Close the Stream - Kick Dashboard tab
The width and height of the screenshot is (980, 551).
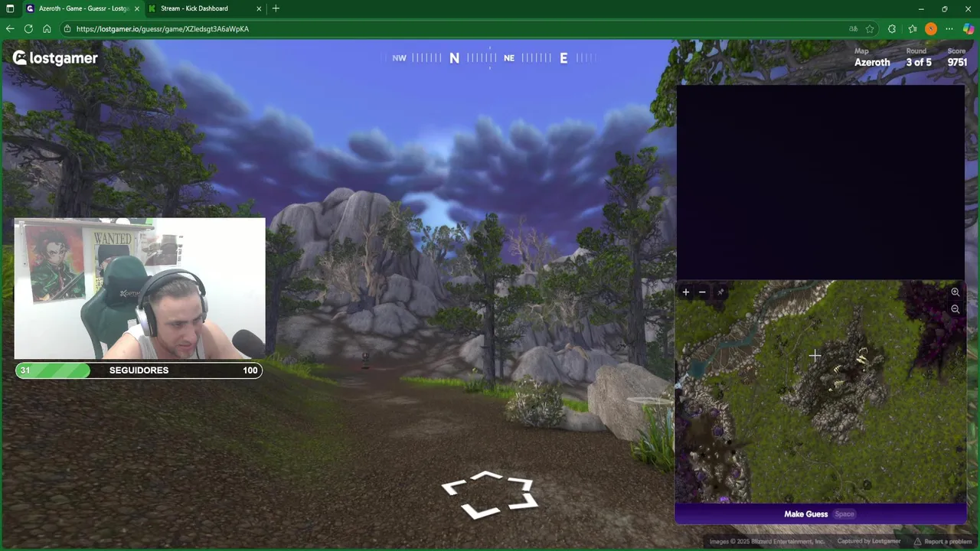[259, 8]
